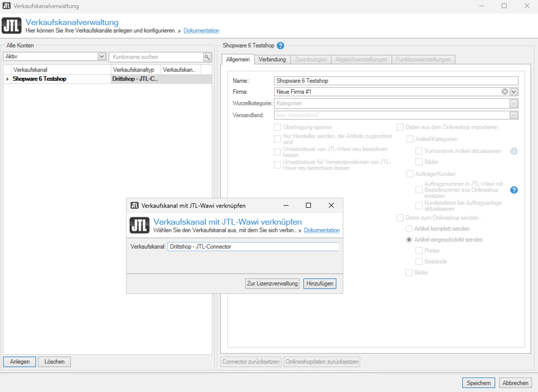Click the JTL logo in the dialog header
The height and width of the screenshot is (392, 538).
point(139,225)
